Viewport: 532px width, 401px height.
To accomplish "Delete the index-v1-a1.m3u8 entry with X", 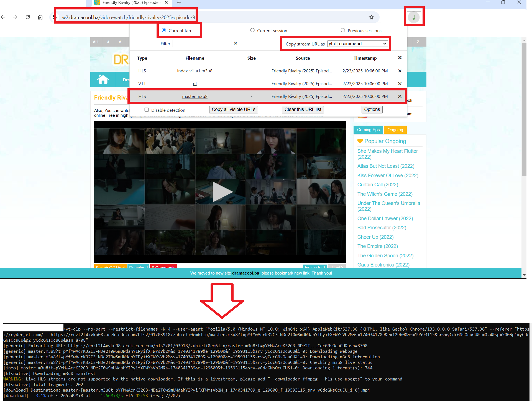I will (x=400, y=71).
